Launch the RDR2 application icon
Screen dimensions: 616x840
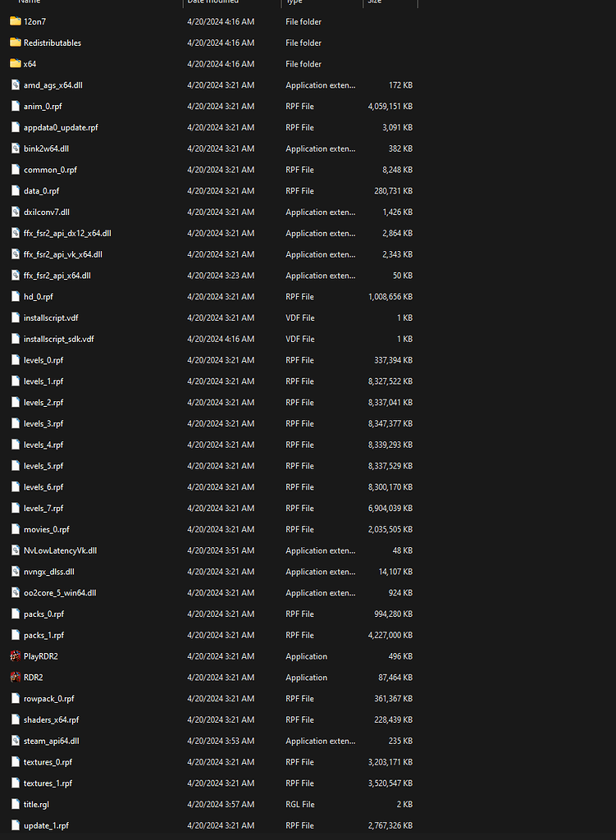(x=15, y=677)
